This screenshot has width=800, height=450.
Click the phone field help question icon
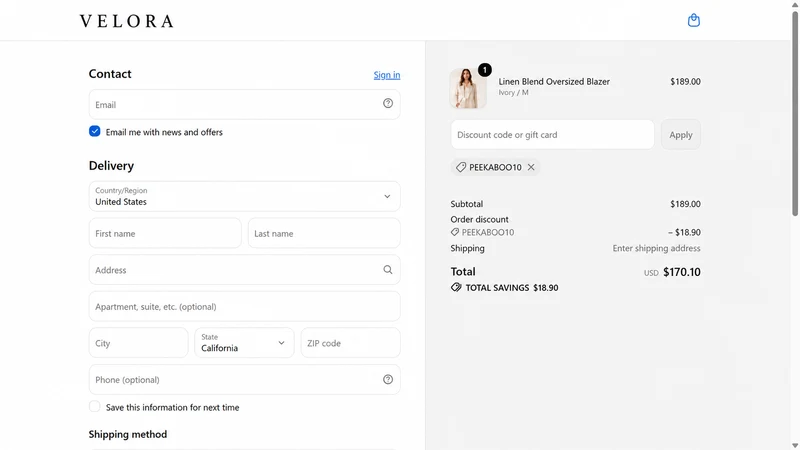point(388,379)
